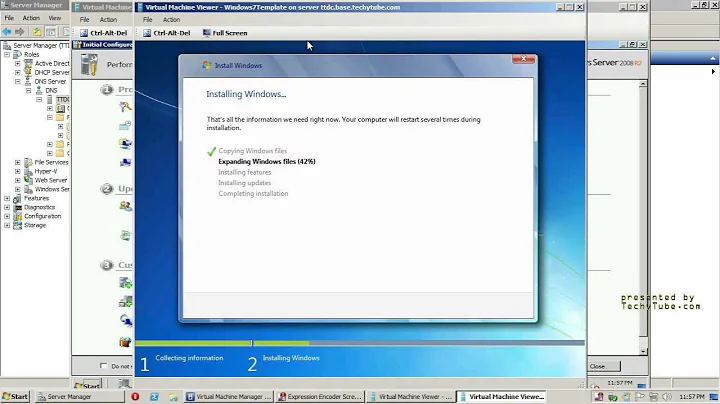Expand the Storage node
The width and height of the screenshot is (720, 404).
click(x=7, y=225)
